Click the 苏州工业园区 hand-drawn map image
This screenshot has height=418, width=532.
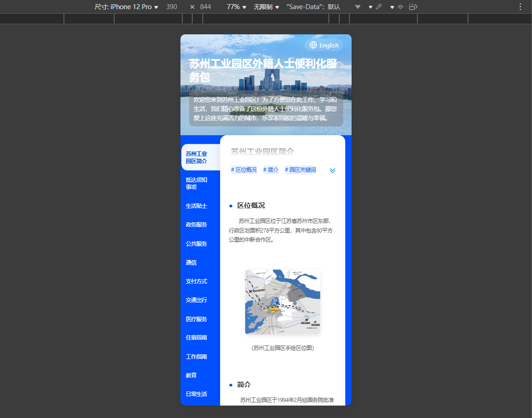coord(283,302)
